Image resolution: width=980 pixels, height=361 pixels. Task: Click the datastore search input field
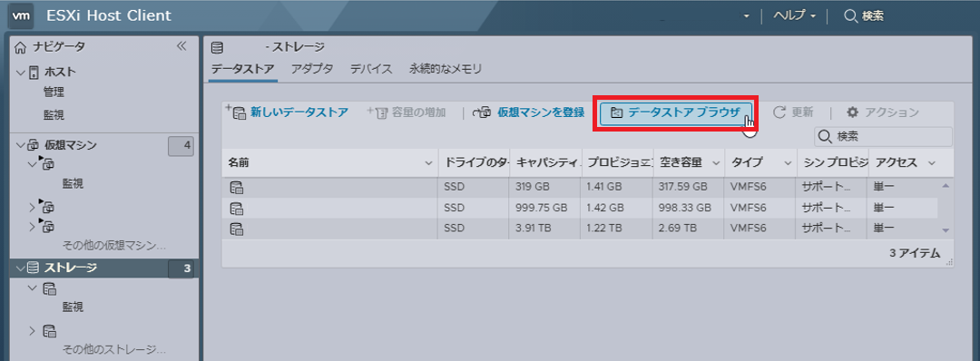click(883, 137)
